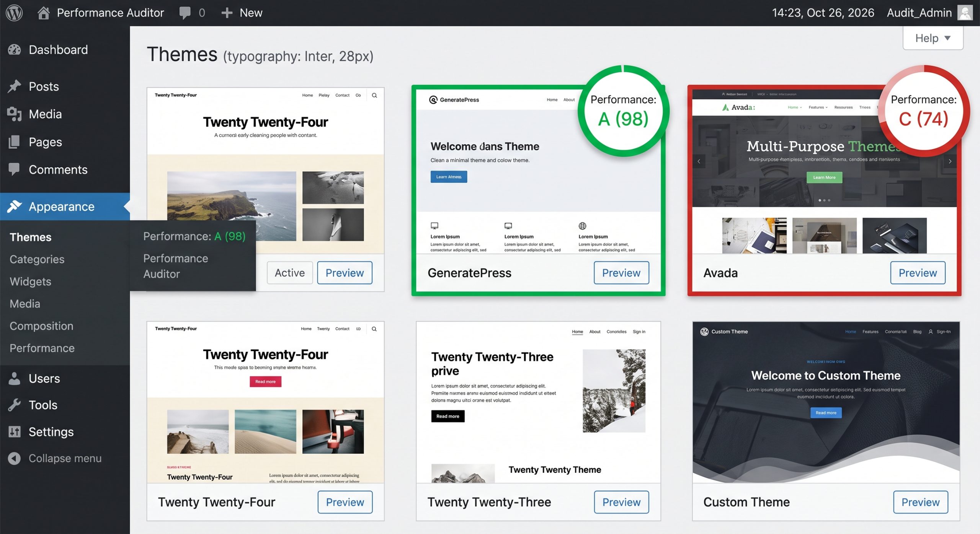Click the Dashboard gauge icon

15,50
